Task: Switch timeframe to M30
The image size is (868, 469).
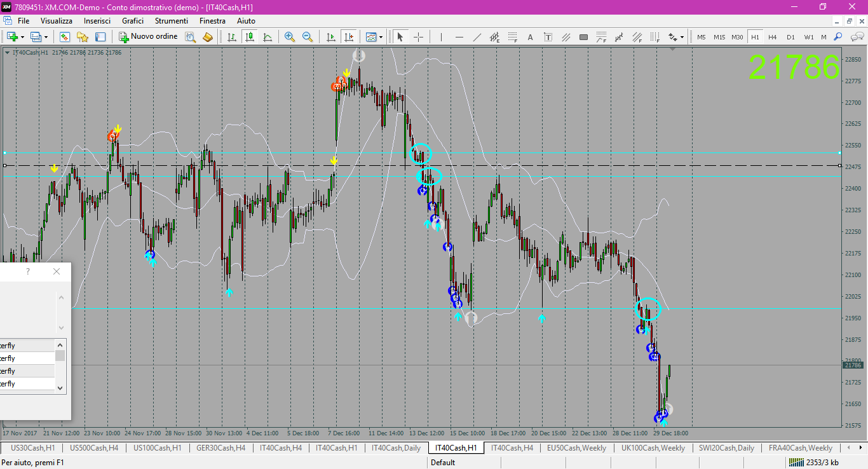Action: (x=737, y=37)
